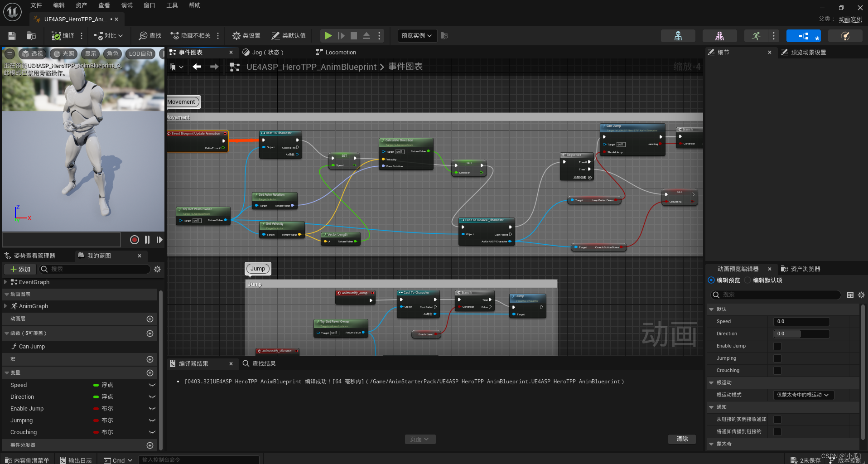Collapse 变量 variables section

[x=7, y=373]
